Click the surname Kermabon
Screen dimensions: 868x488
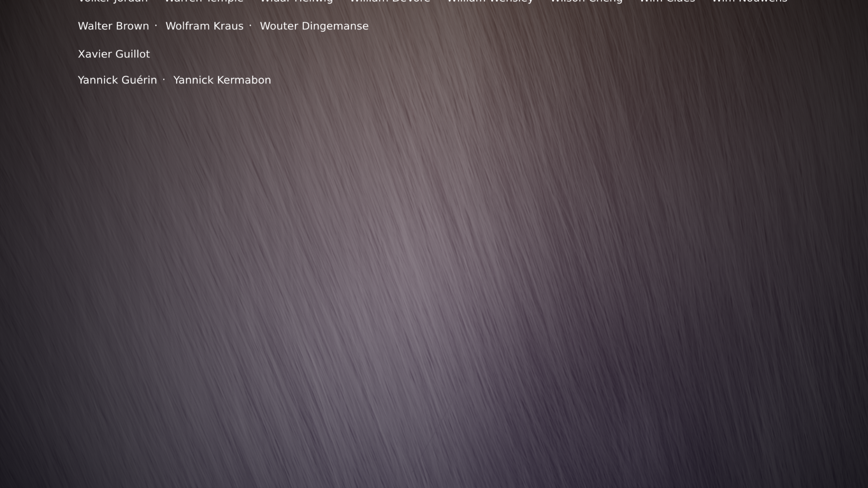coord(244,80)
